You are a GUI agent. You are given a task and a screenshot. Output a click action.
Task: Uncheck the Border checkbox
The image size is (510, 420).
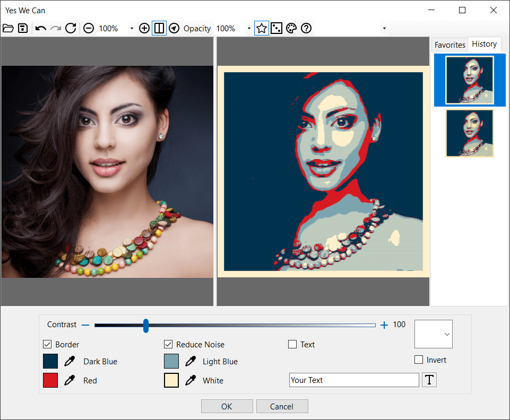tap(47, 345)
